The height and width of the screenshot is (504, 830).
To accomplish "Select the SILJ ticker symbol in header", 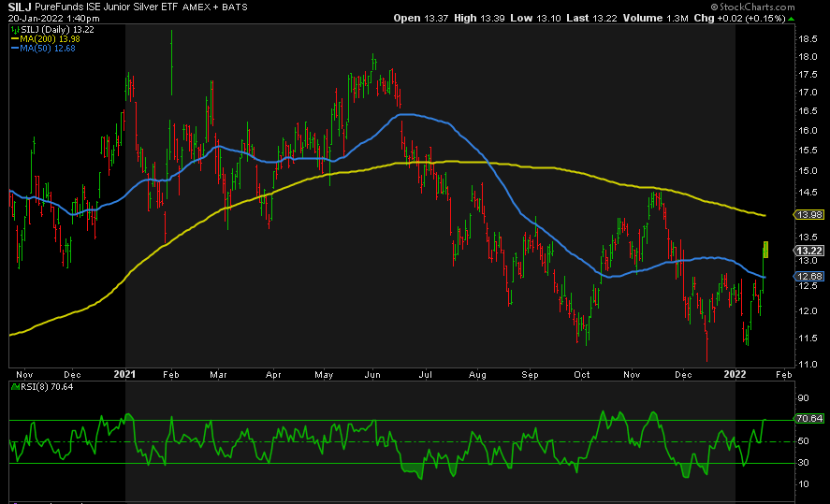I will pyautogui.click(x=20, y=7).
